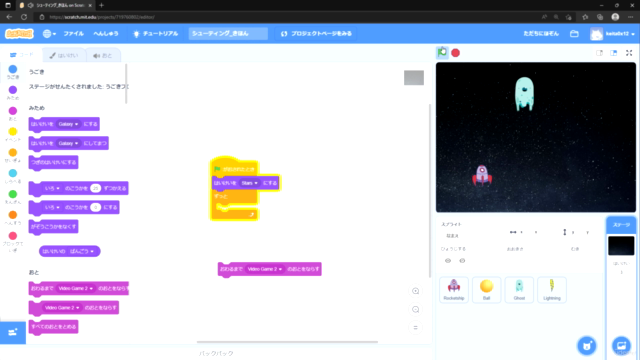Open the へんしゅう menu
This screenshot has width=640, height=360.
pyautogui.click(x=106, y=33)
